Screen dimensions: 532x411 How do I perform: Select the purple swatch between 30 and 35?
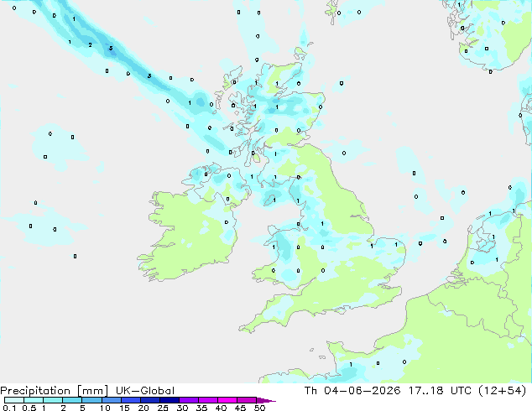coord(188,400)
